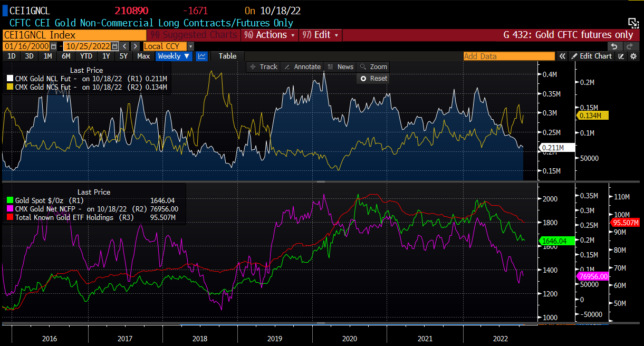Collapse toolbar with double-left chevron
This screenshot has height=346, width=644.
[x=563, y=56]
